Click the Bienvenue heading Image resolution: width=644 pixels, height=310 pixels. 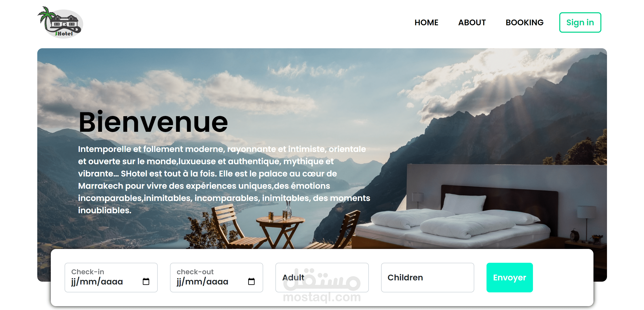(x=153, y=122)
